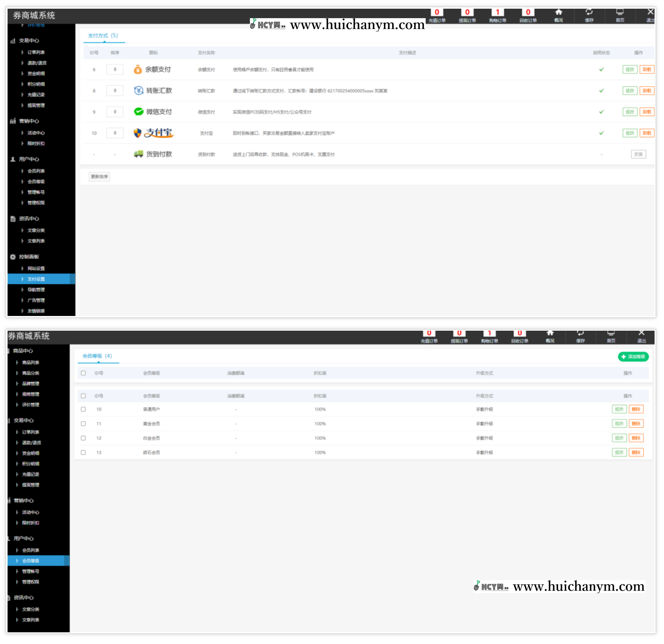
Task: Collapse the 控制面板 sidebar section
Action: coord(29,257)
